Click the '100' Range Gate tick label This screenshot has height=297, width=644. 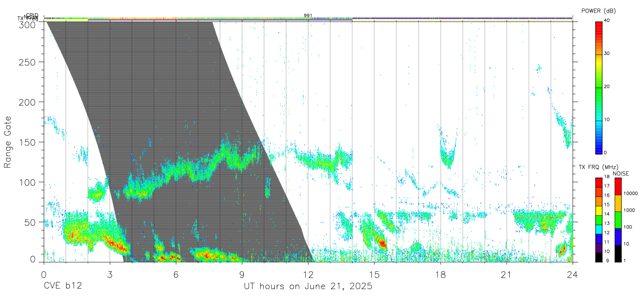(x=28, y=182)
